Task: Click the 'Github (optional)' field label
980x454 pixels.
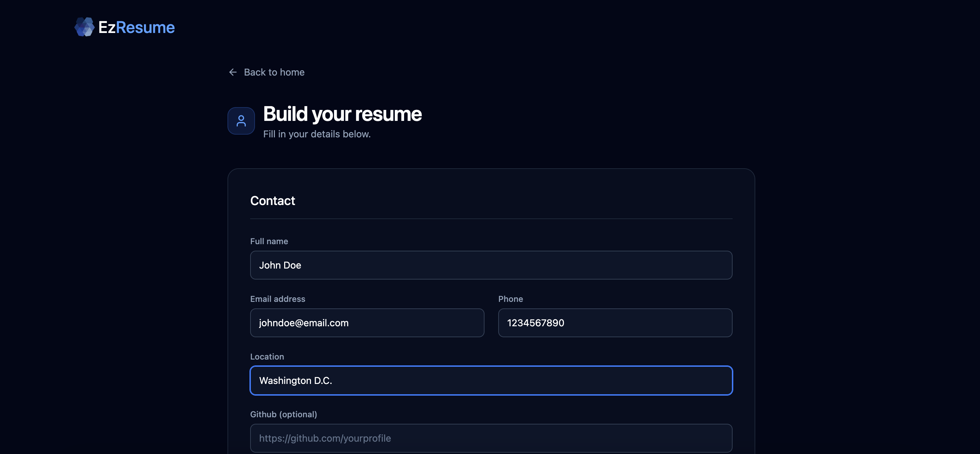Action: tap(283, 415)
